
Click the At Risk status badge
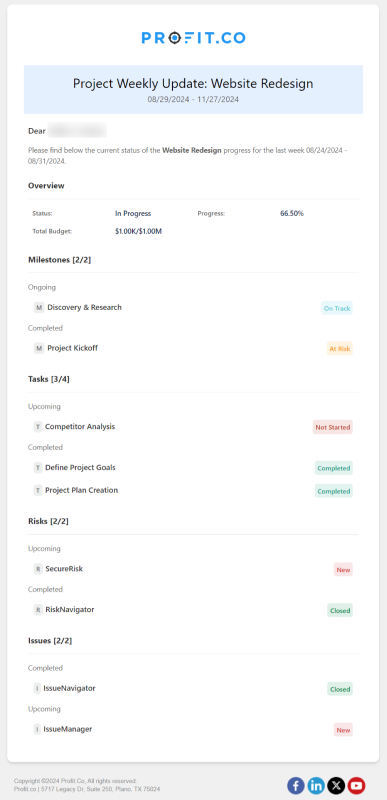tap(340, 348)
